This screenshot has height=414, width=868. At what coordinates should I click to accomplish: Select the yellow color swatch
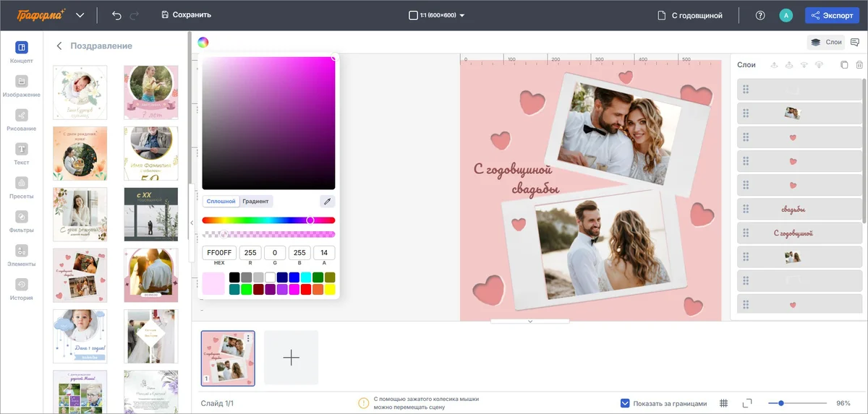tap(330, 290)
